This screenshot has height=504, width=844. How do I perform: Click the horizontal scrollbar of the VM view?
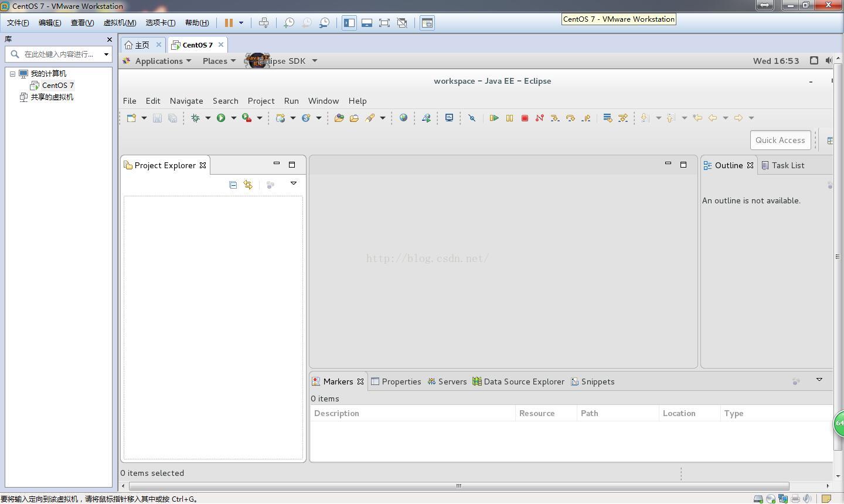[459, 486]
